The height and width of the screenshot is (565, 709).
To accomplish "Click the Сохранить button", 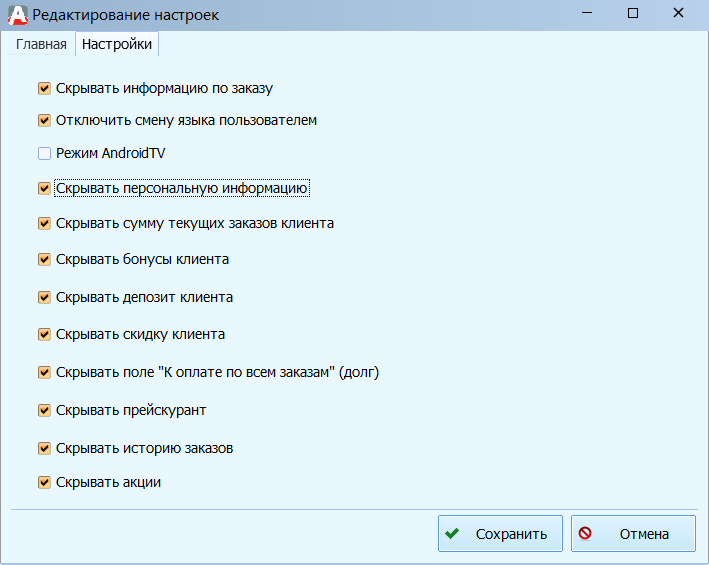I will [500, 533].
